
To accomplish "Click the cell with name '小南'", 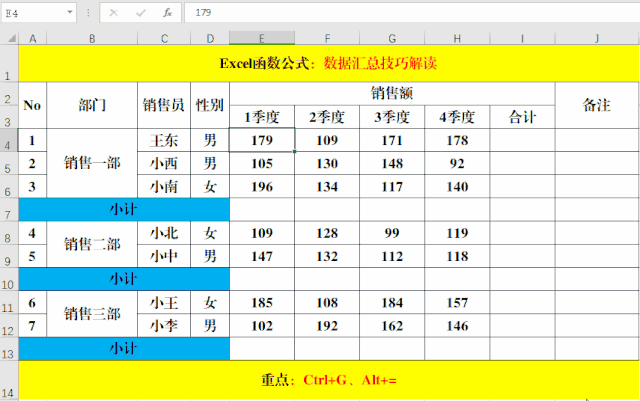I will click(x=164, y=187).
